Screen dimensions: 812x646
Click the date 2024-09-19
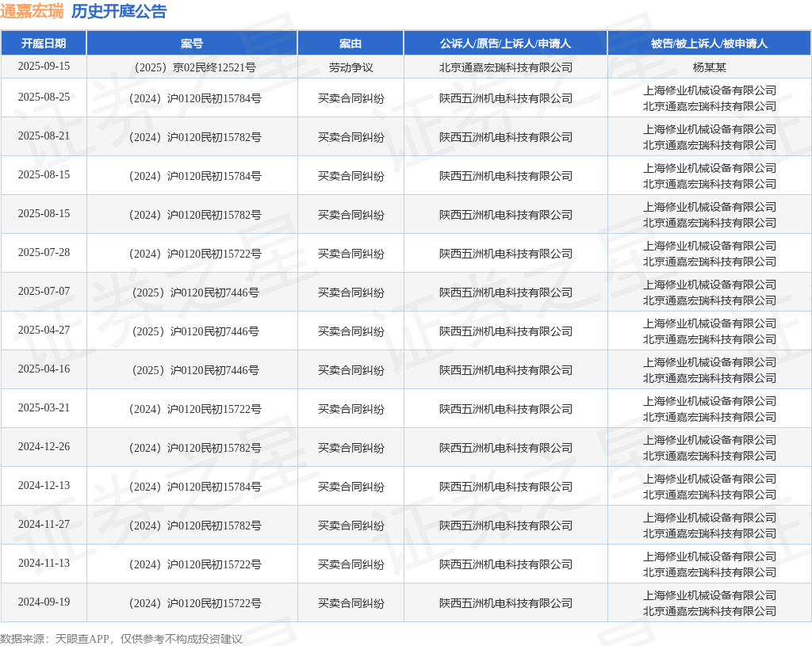pos(44,602)
